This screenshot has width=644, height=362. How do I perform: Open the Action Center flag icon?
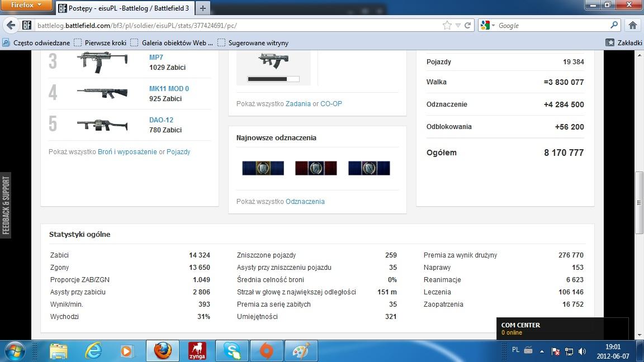[x=556, y=351]
